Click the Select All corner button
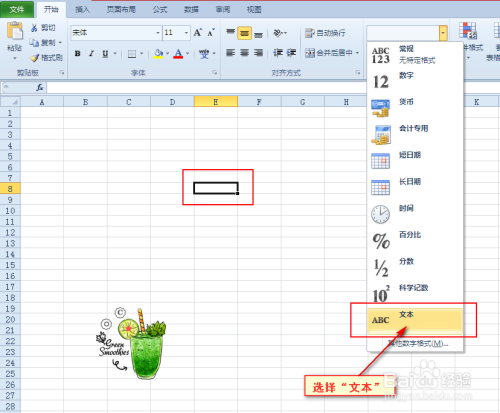 (11, 102)
